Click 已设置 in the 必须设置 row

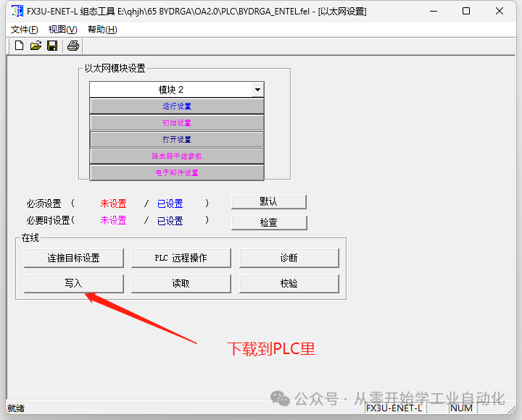tap(170, 203)
